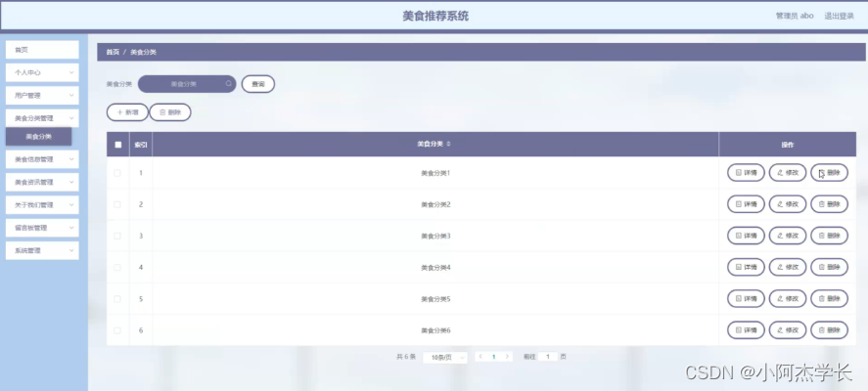Click 删除 in the 美食分类4 row
Image resolution: width=868 pixels, height=391 pixels.
pyautogui.click(x=829, y=267)
